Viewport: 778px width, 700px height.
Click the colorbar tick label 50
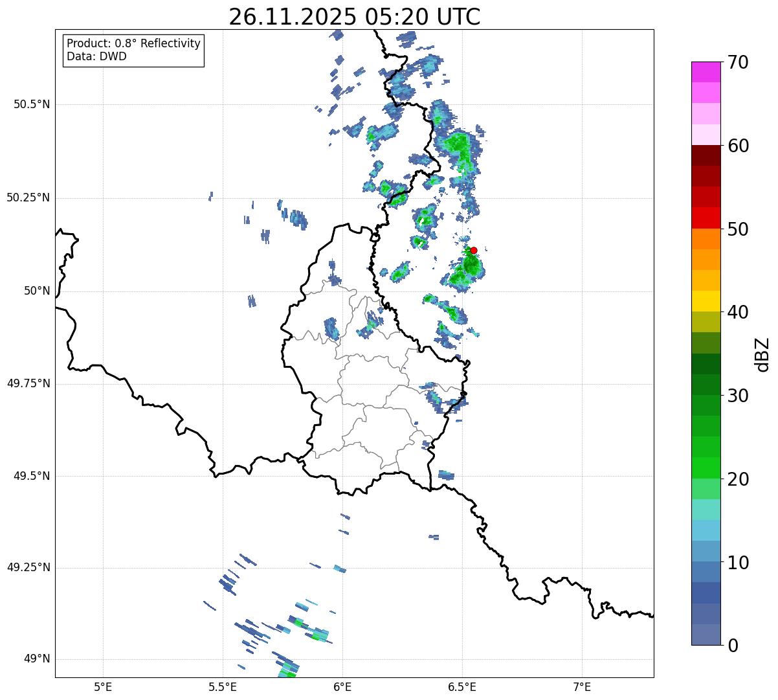[x=737, y=229]
